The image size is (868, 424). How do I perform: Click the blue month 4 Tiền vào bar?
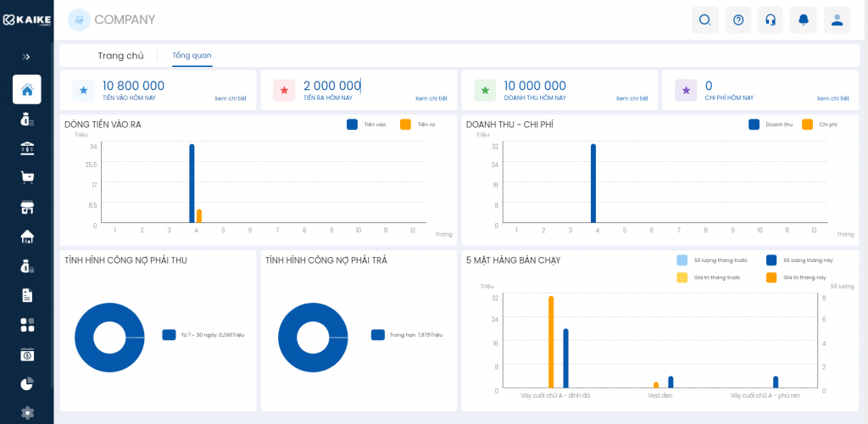[192, 183]
